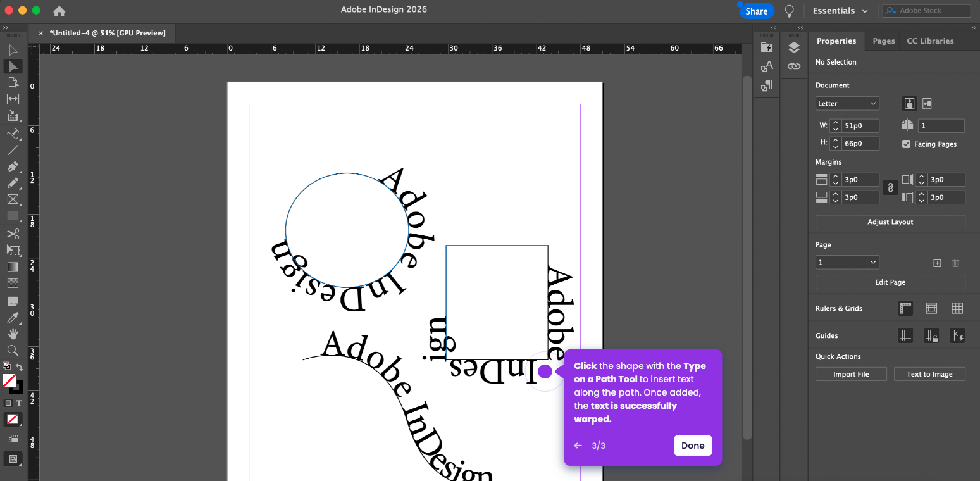Select the Gradient Swatch tool
This screenshot has width=980, height=481.
tap(13, 267)
